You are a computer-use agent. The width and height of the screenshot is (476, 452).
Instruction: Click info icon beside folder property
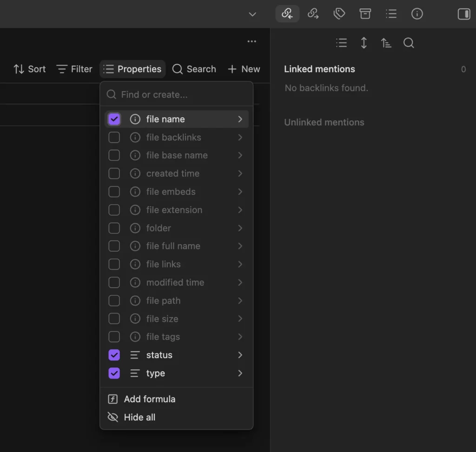pyautogui.click(x=135, y=228)
